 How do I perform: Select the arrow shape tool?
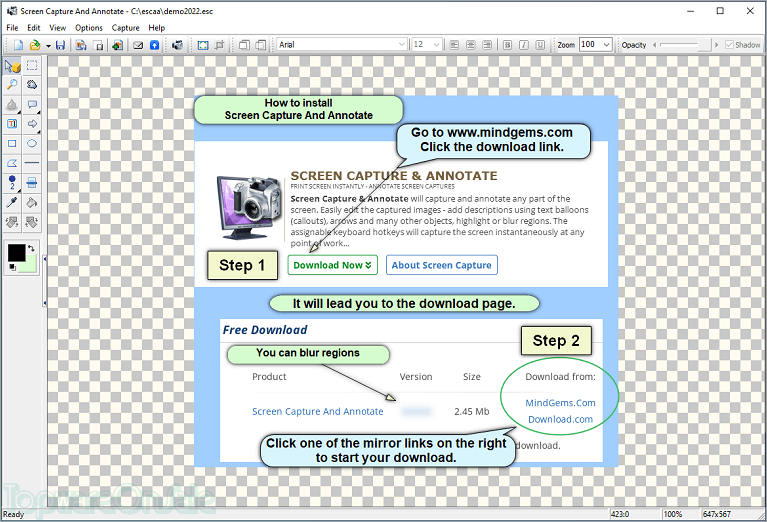click(32, 124)
